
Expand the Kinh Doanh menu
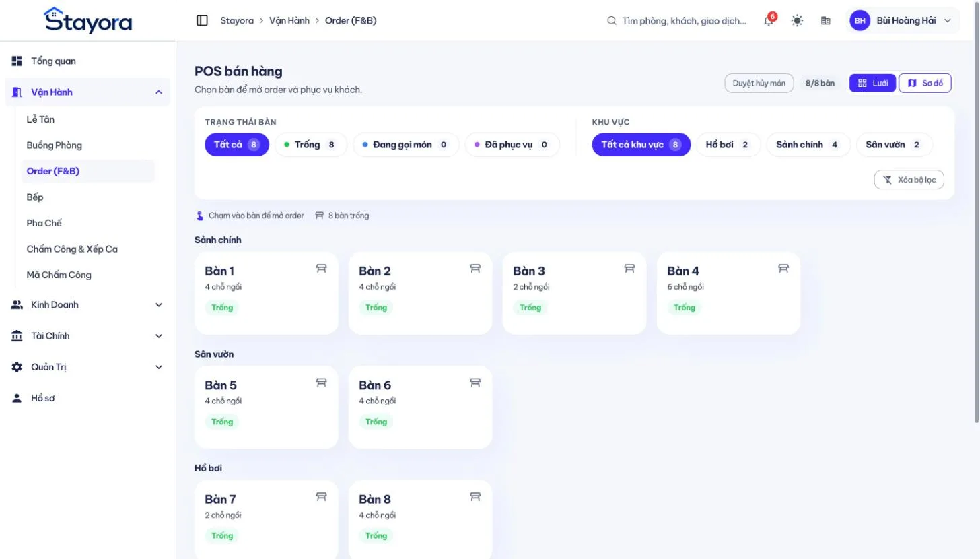coord(87,305)
